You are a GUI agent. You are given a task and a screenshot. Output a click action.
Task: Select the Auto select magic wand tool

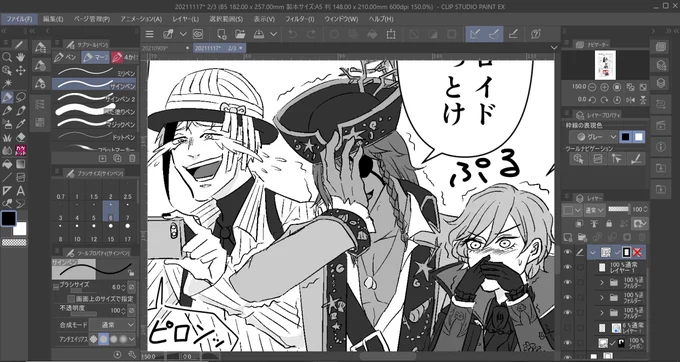pyautogui.click(x=7, y=83)
